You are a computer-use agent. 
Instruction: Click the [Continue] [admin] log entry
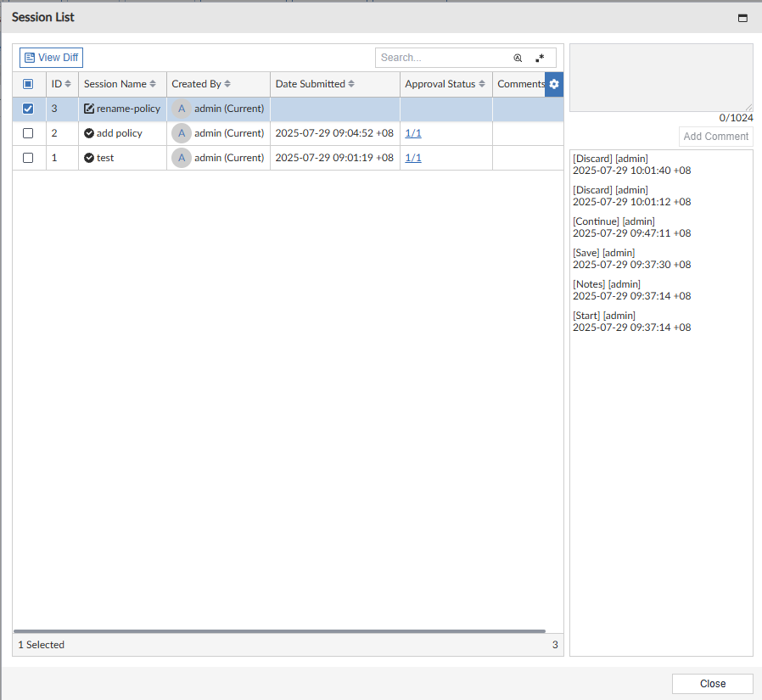(632, 227)
